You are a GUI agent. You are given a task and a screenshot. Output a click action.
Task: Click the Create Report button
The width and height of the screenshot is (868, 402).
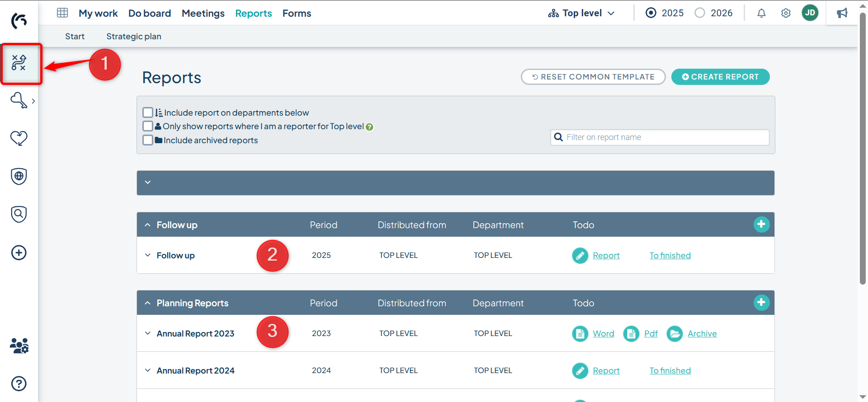(x=720, y=77)
